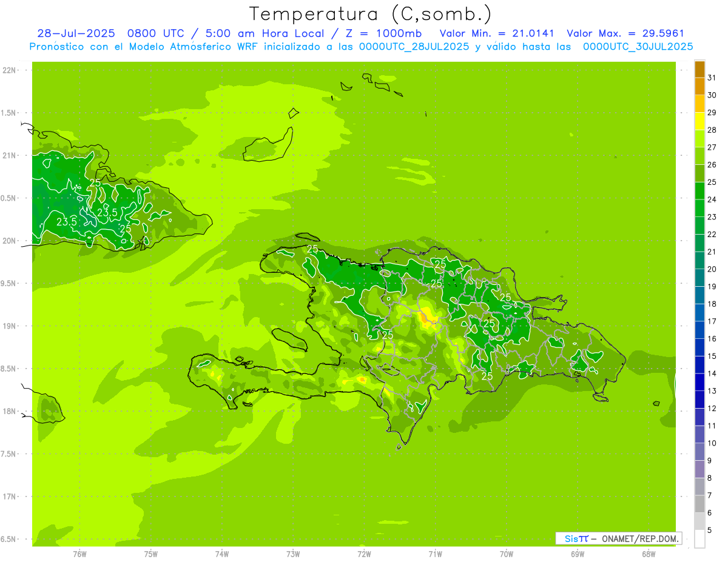Click the legend value '8'
Screen dimensions: 728x562
click(x=710, y=478)
